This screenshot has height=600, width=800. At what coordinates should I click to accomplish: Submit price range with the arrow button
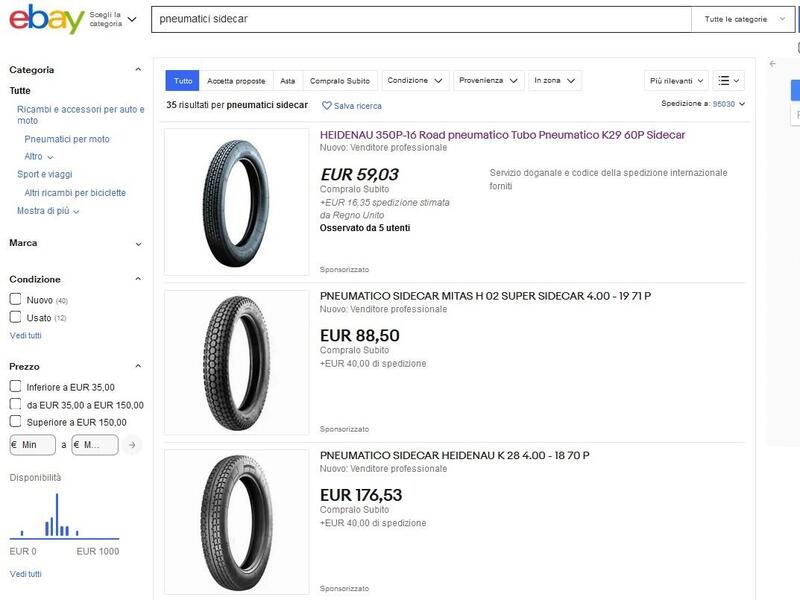134,445
